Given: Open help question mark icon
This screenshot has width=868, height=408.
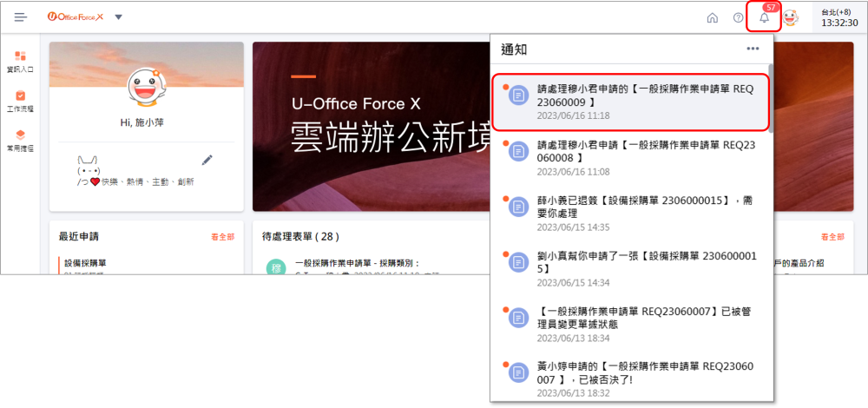Looking at the screenshot, I should (738, 17).
